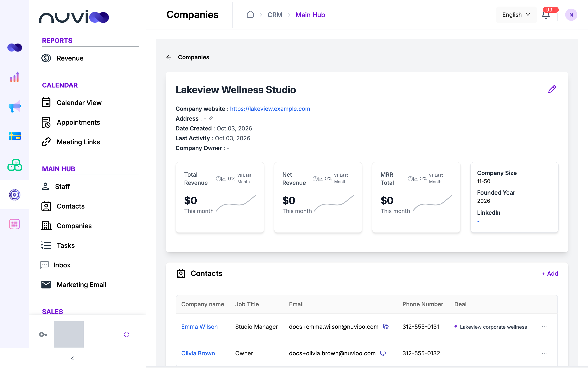Click the pencil icon to edit company details
This screenshot has width=588, height=368.
[552, 89]
